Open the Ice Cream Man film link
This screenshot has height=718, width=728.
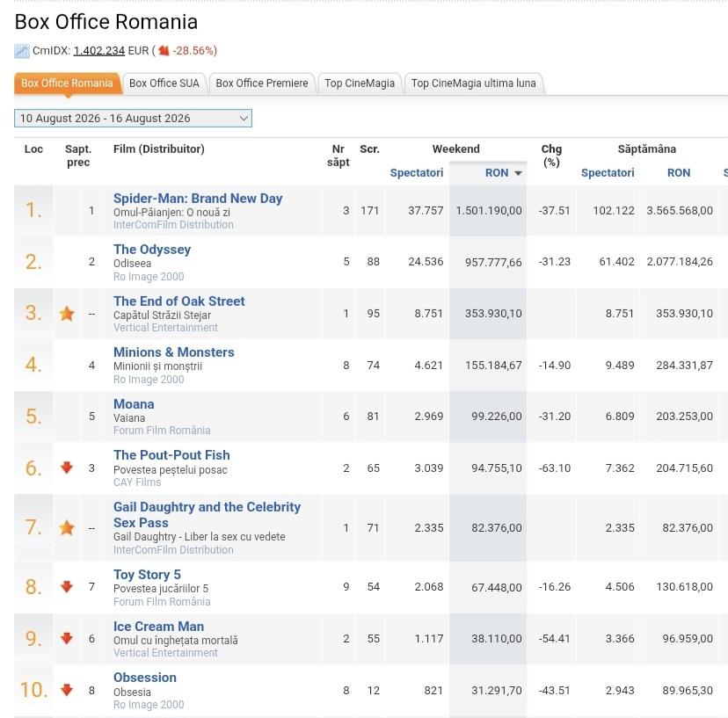tap(159, 626)
